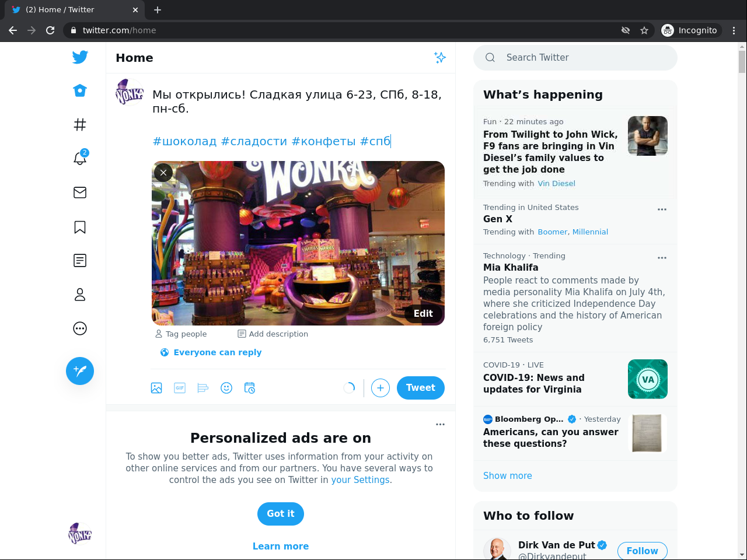The height and width of the screenshot is (560, 747).
Task: Click browser back arrow
Action: click(x=13, y=30)
